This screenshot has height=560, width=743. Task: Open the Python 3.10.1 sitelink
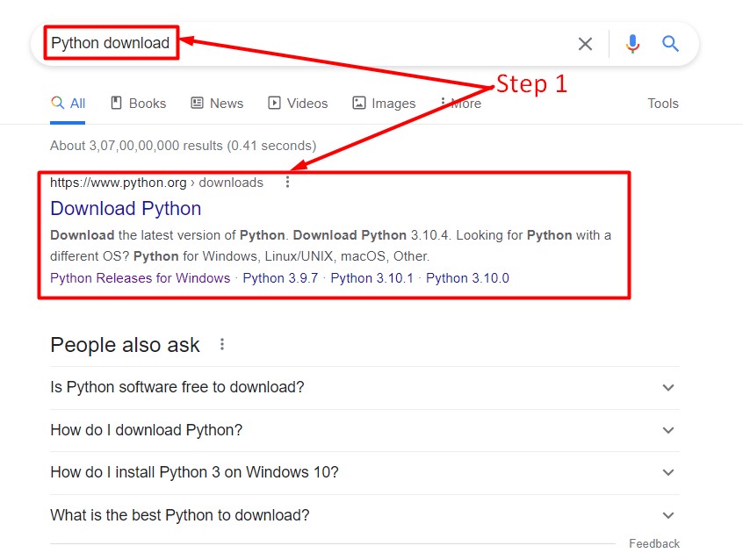(x=372, y=278)
